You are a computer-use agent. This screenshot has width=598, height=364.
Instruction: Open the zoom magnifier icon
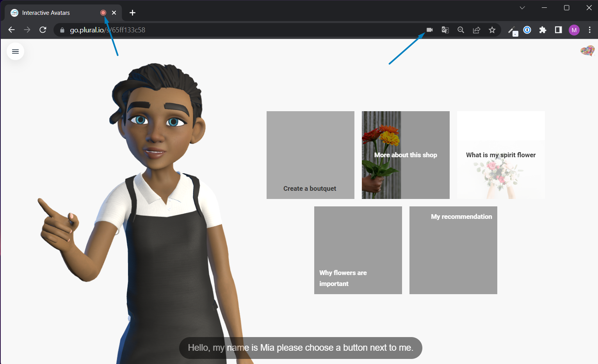click(461, 30)
